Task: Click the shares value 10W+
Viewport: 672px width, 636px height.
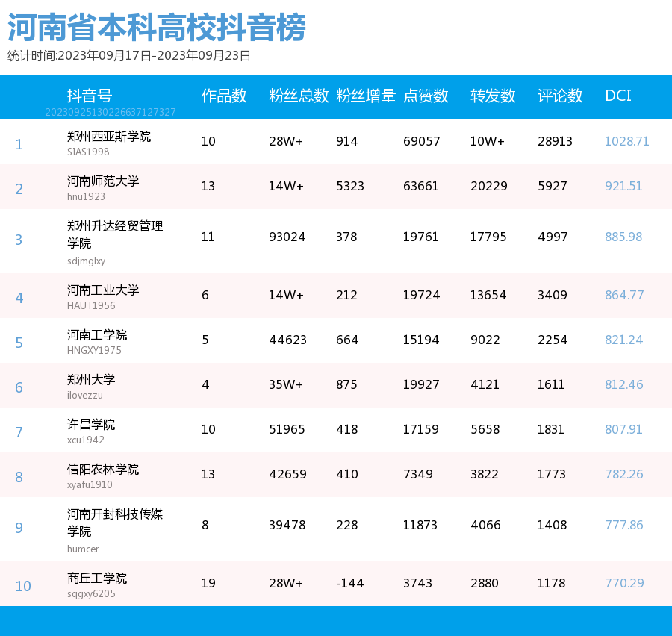Action: coord(488,141)
